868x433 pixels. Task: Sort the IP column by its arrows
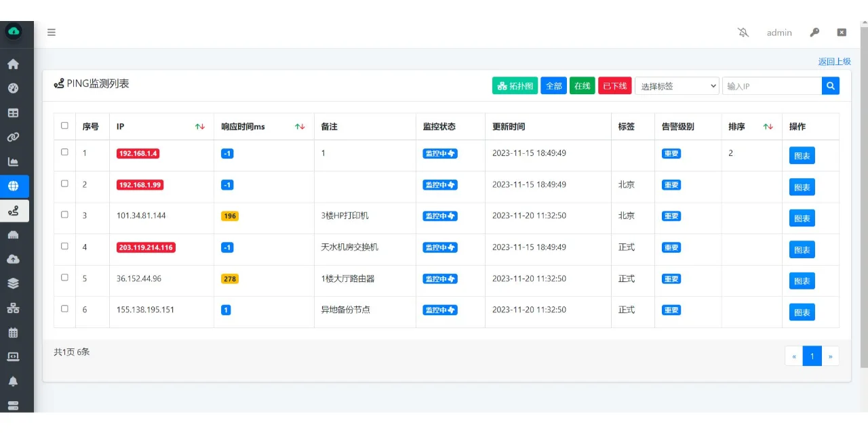click(x=200, y=126)
